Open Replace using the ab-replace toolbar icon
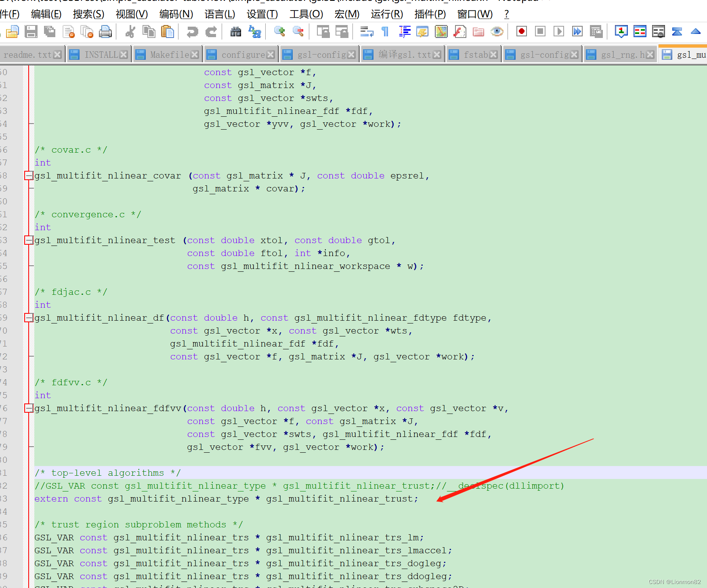This screenshot has height=588, width=707. point(255,31)
